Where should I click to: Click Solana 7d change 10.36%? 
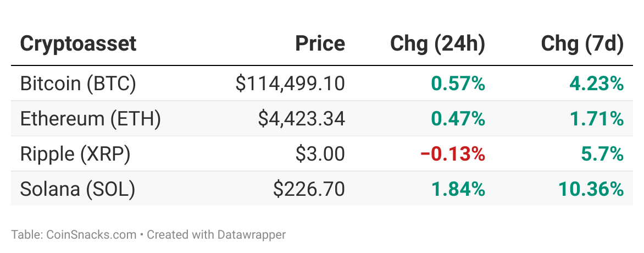(591, 189)
